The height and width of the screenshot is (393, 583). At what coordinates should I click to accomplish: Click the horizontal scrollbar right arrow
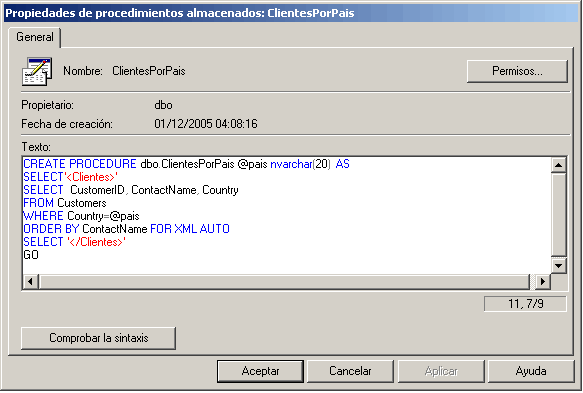click(x=543, y=281)
